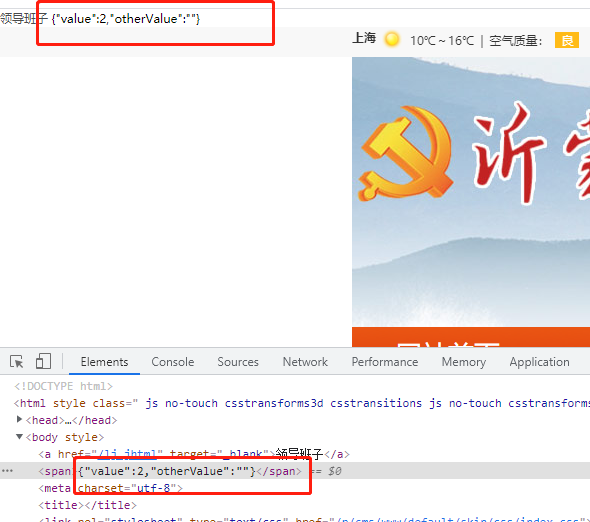The height and width of the screenshot is (522, 590).
Task: Open the Sources tab
Action: (238, 362)
